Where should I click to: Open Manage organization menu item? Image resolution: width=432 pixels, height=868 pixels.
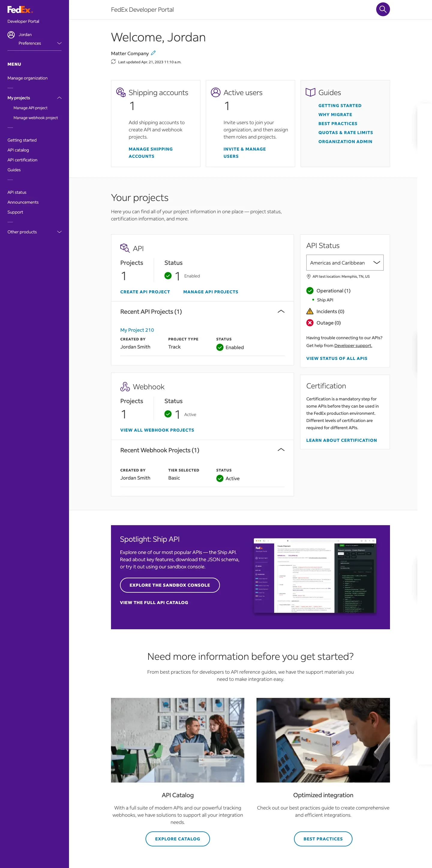point(28,78)
